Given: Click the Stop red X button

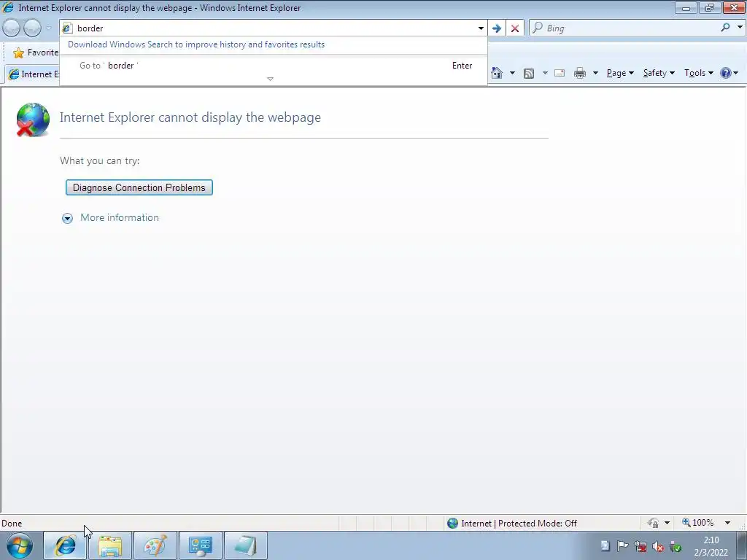Looking at the screenshot, I should (x=515, y=28).
